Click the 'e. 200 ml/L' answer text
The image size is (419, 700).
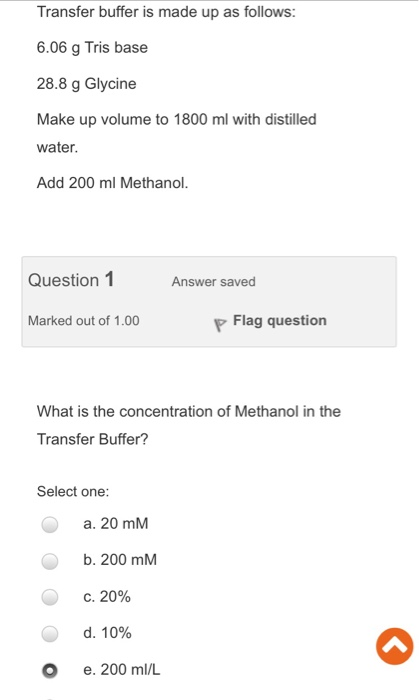(121, 670)
